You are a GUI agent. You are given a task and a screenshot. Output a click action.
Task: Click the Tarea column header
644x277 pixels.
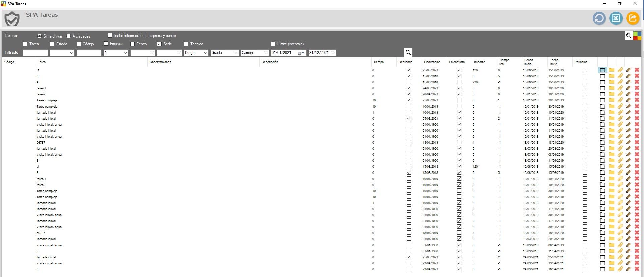point(42,62)
